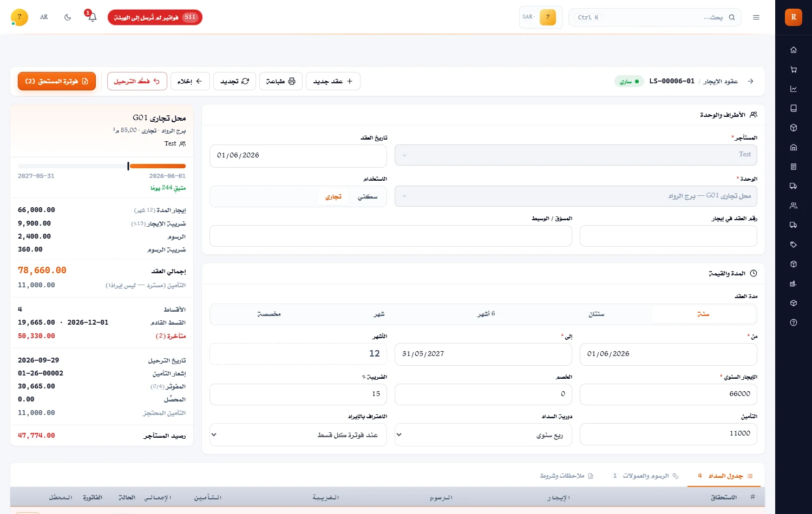Screen dimensions: 812x514
Task: Click the طباعة print button
Action: tap(281, 81)
